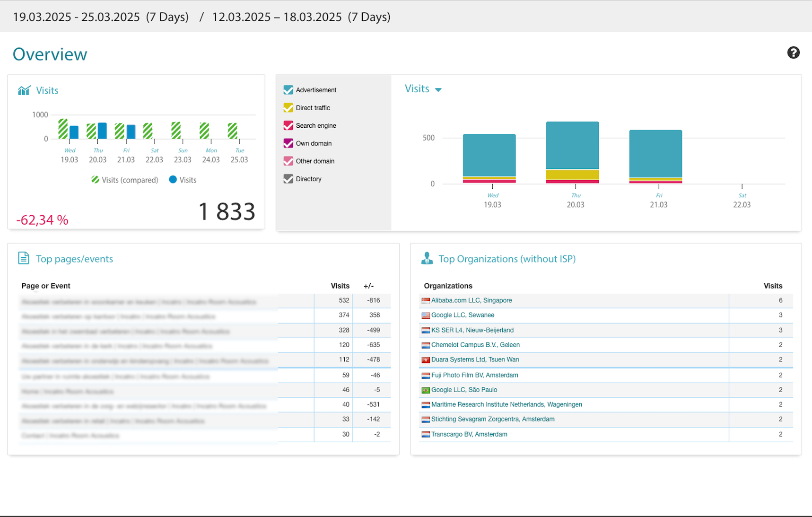Click the Organizations column header
The width and height of the screenshot is (812, 517).
448,286
